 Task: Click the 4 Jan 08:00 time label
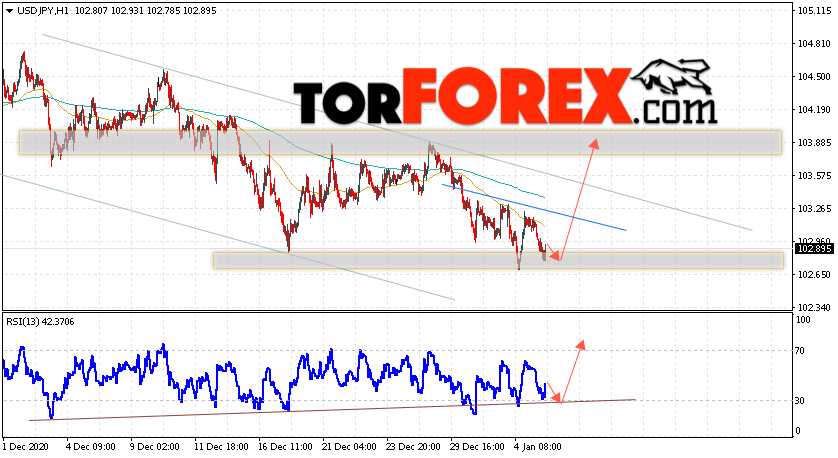click(x=538, y=447)
